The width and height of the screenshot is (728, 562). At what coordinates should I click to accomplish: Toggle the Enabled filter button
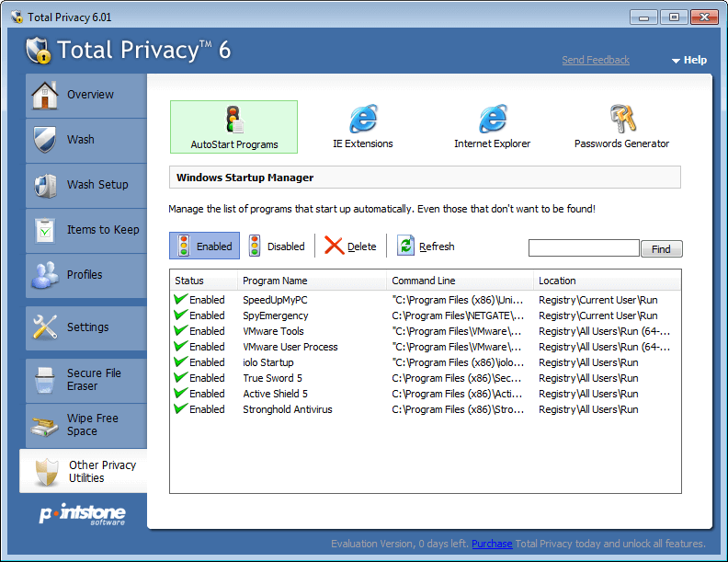204,246
